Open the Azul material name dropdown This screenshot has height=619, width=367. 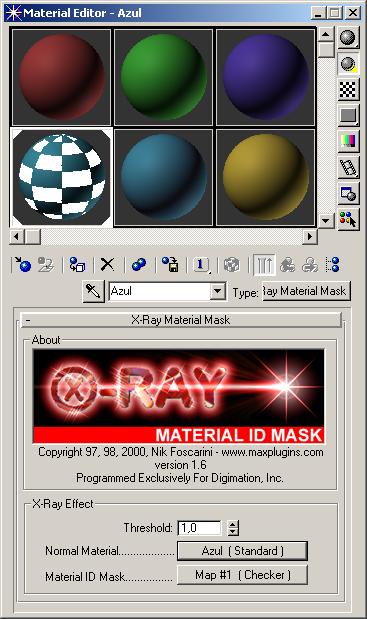pos(218,291)
